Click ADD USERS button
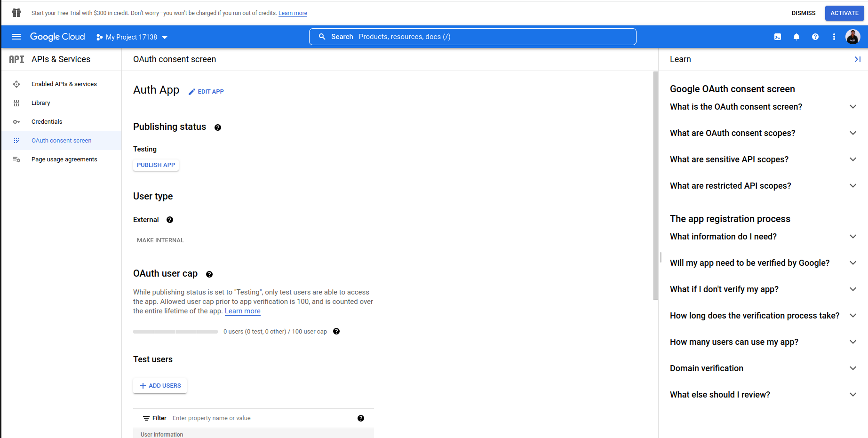The height and width of the screenshot is (438, 868). pyautogui.click(x=160, y=386)
